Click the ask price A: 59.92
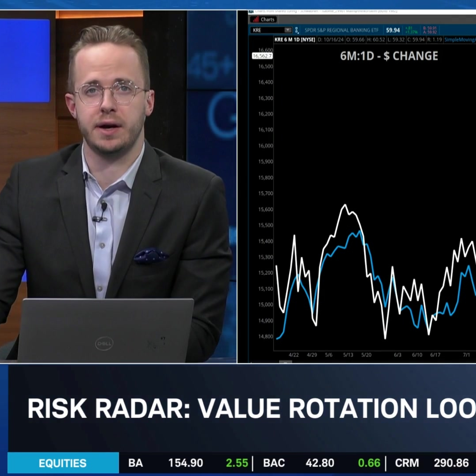Screen dimensions: 476x476 [x=430, y=32]
